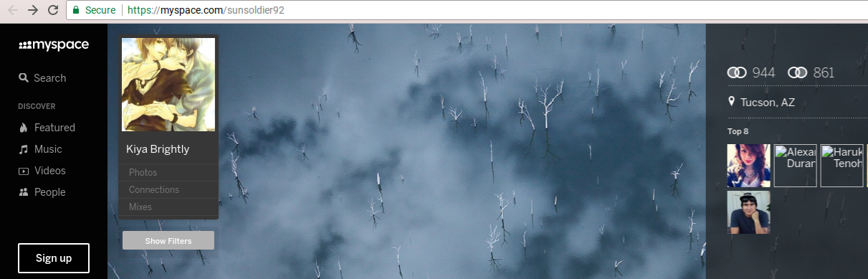This screenshot has width=868, height=279.
Task: Open the Myspace logo home link
Action: point(54,45)
